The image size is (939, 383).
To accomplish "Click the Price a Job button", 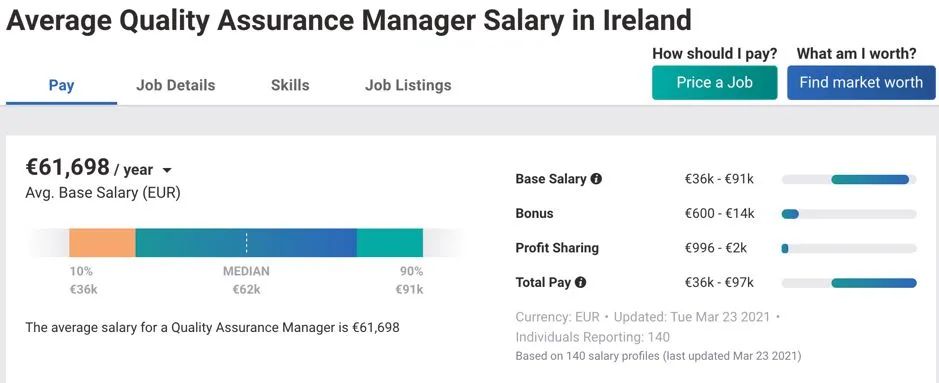I will pos(714,83).
